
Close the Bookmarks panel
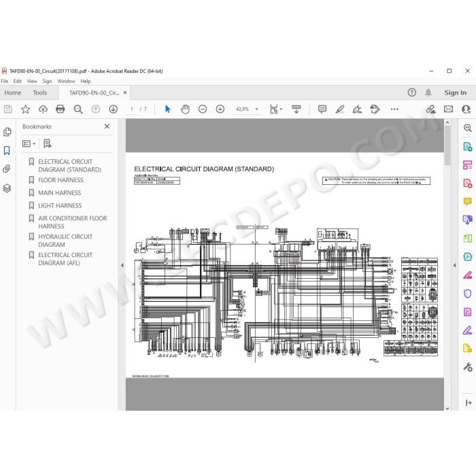(107, 126)
